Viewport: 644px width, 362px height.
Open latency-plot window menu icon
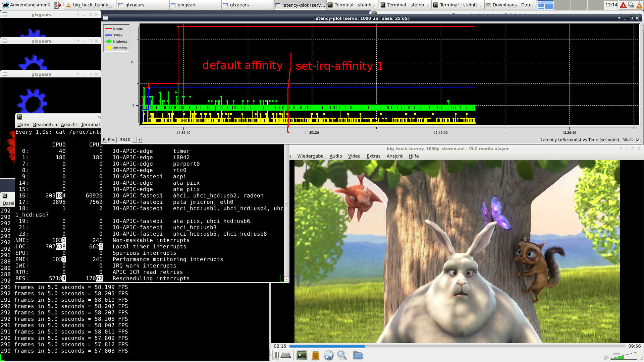[105, 18]
